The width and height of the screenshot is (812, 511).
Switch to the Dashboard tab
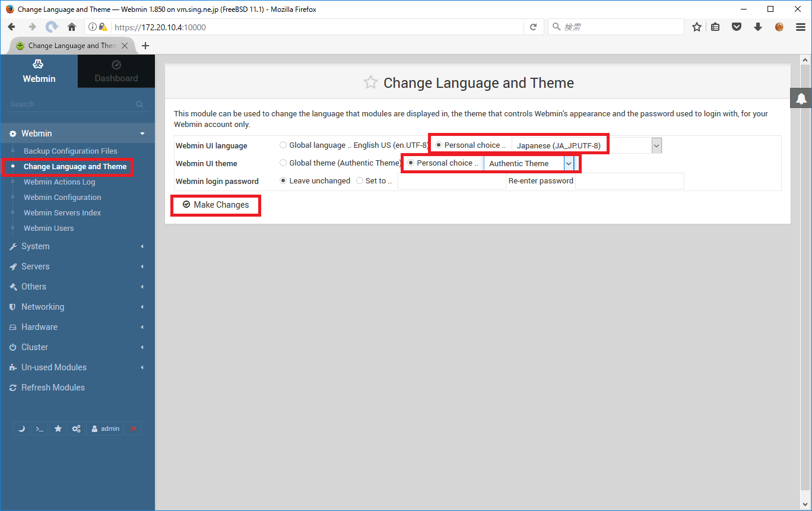tap(116, 71)
